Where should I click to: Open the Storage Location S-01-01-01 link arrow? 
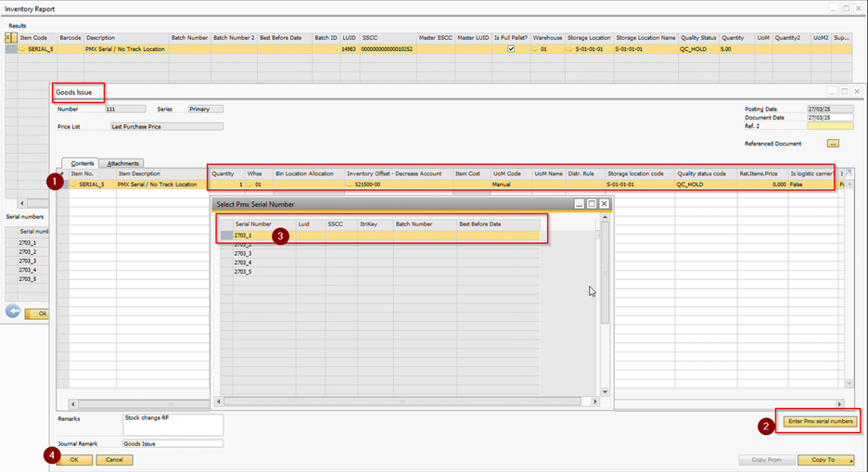click(x=569, y=49)
